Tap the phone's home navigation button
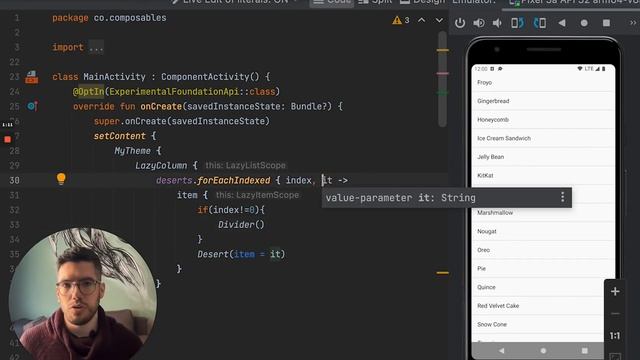 pyautogui.click(x=543, y=351)
